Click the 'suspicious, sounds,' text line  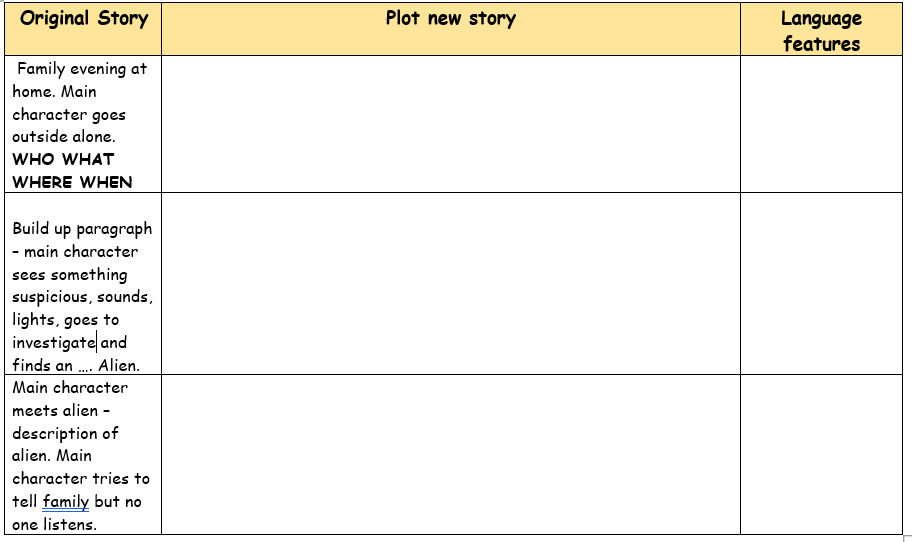[x=82, y=298]
